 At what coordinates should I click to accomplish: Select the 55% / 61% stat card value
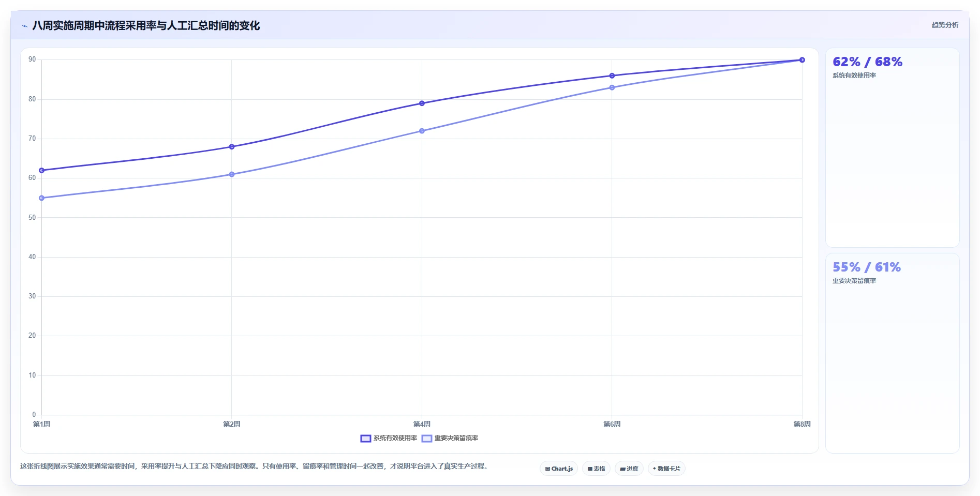[866, 267]
